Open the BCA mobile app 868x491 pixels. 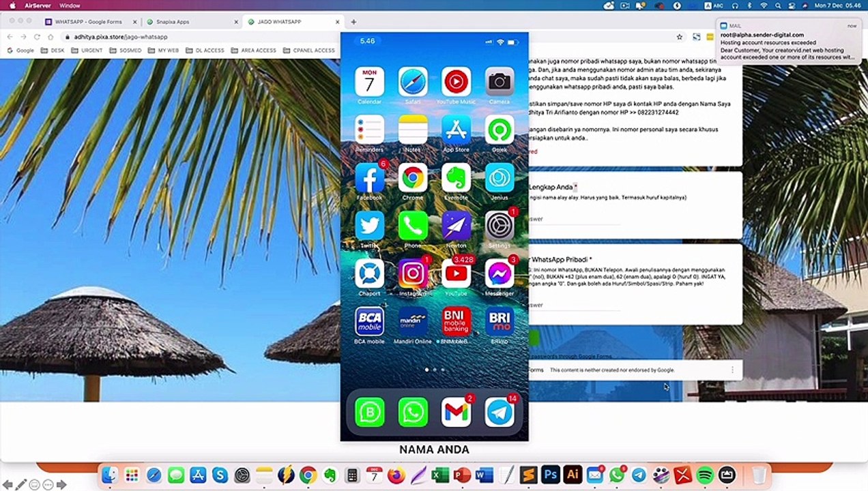pos(369,321)
